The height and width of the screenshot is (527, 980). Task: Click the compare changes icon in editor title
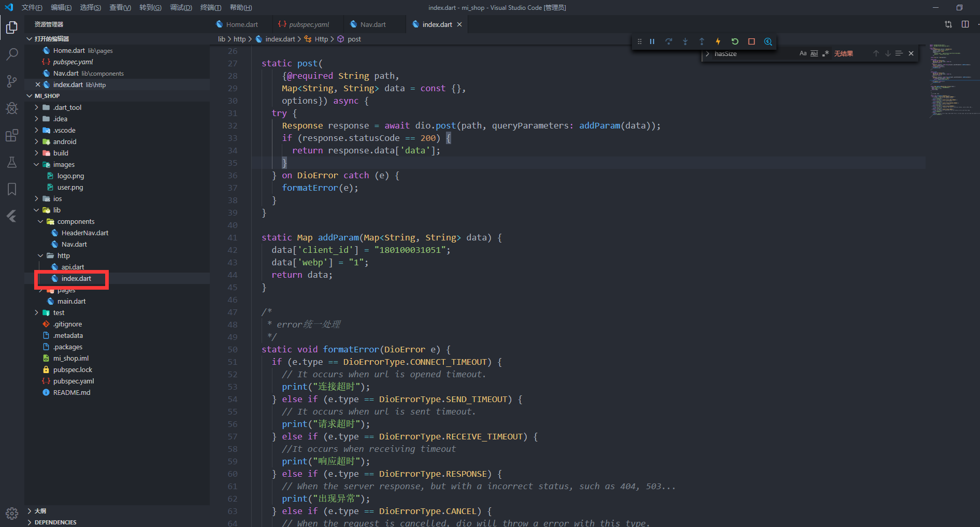tap(948, 24)
